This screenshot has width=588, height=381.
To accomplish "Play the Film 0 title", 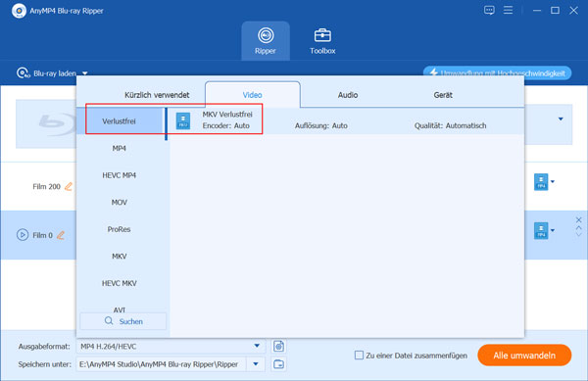I will point(23,235).
